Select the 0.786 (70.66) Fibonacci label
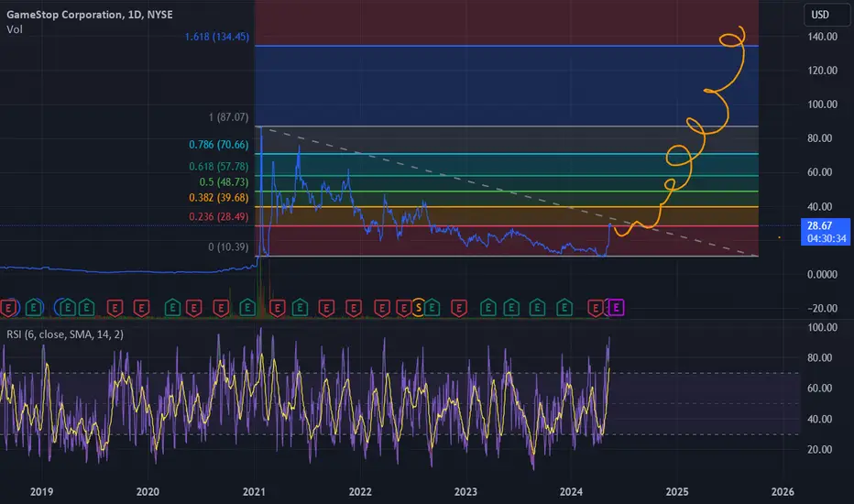 [x=218, y=145]
